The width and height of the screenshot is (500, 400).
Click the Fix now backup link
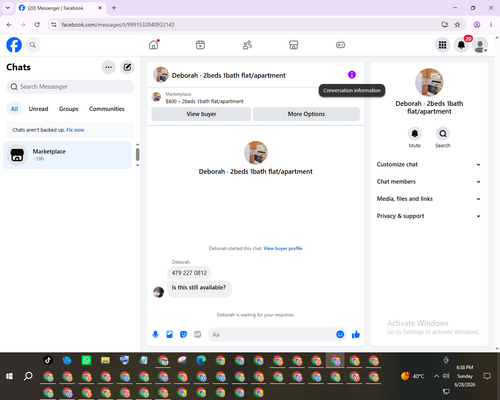pyautogui.click(x=75, y=130)
